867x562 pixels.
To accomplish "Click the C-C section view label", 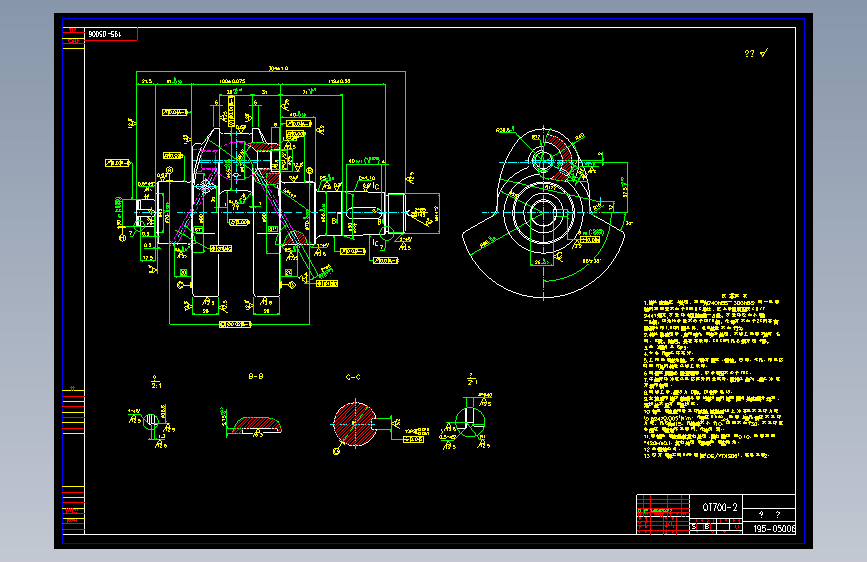I will [353, 377].
